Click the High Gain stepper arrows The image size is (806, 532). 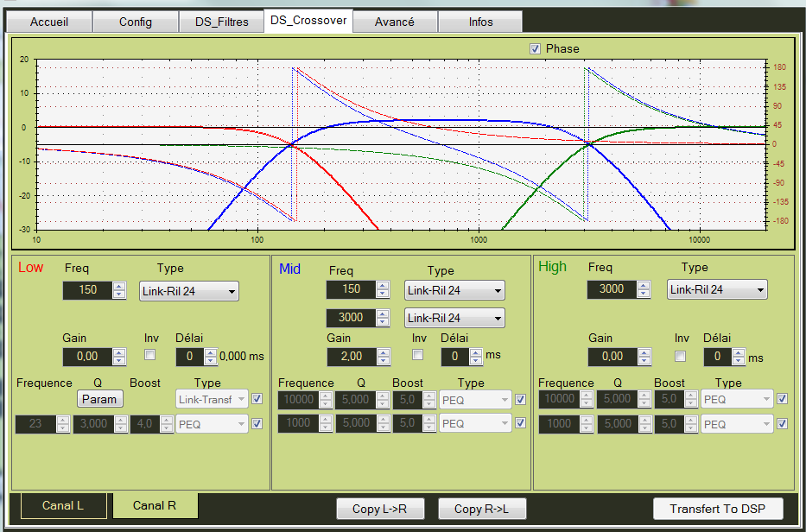(x=644, y=358)
